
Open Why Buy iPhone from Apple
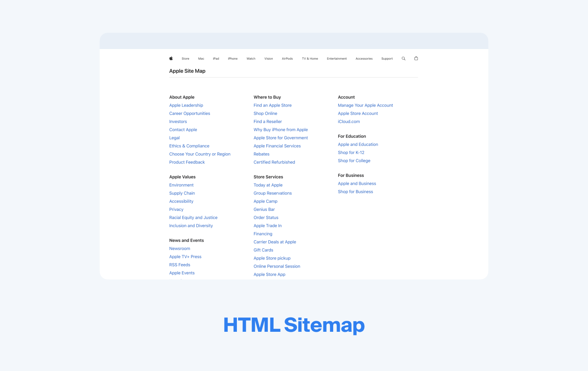coord(281,130)
